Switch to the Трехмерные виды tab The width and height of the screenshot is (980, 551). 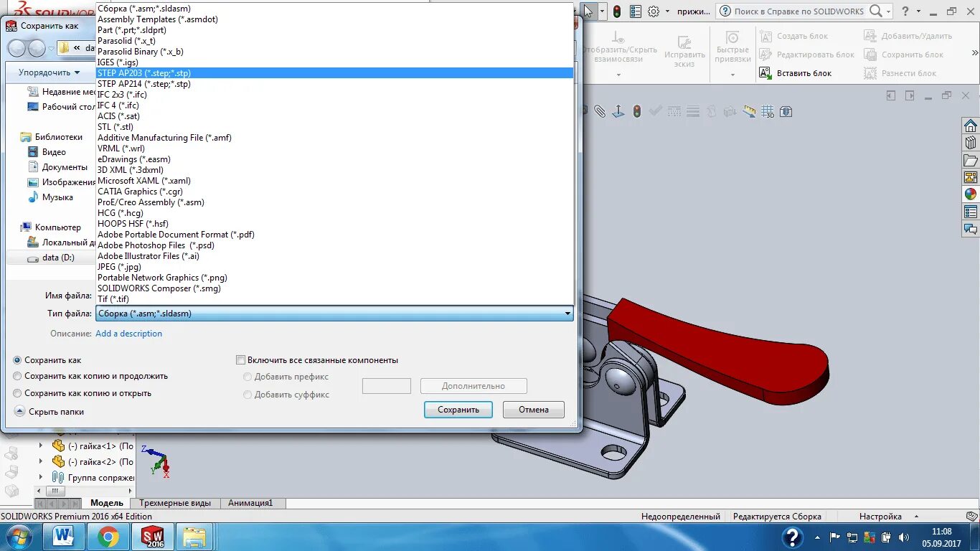(175, 503)
